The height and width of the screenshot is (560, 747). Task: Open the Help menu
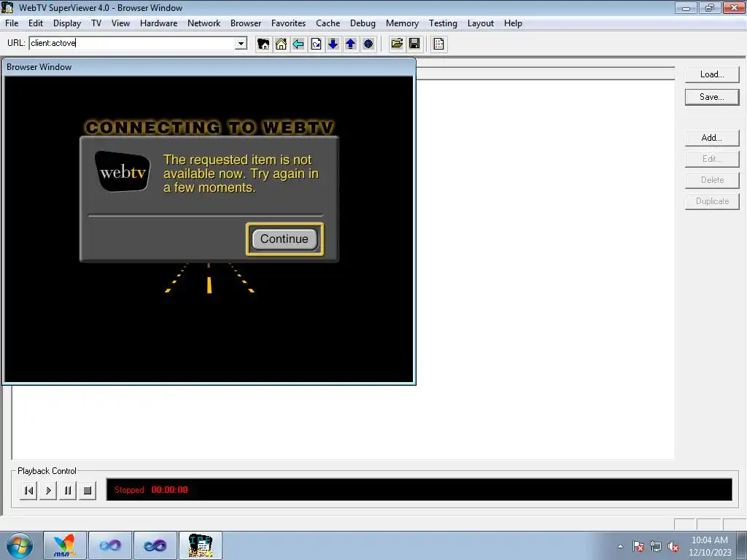pos(513,23)
